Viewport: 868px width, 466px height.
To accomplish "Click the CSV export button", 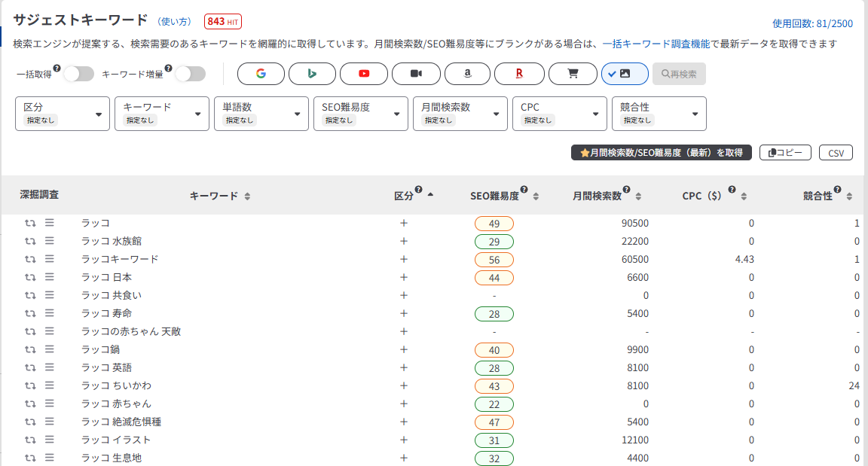I will (x=836, y=153).
